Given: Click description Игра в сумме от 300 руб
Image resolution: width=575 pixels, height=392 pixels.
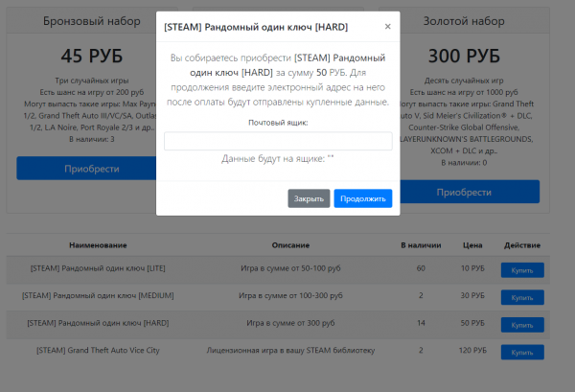Looking at the screenshot, I should (290, 323).
